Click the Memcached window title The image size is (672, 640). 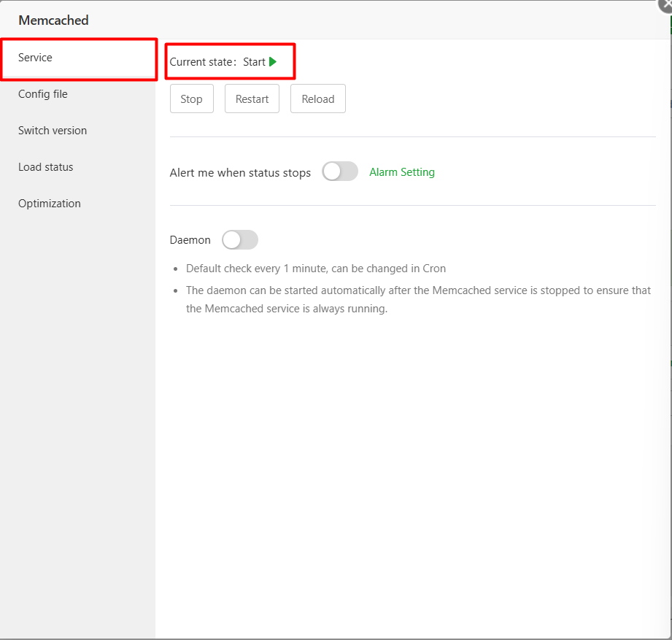pyautogui.click(x=53, y=20)
